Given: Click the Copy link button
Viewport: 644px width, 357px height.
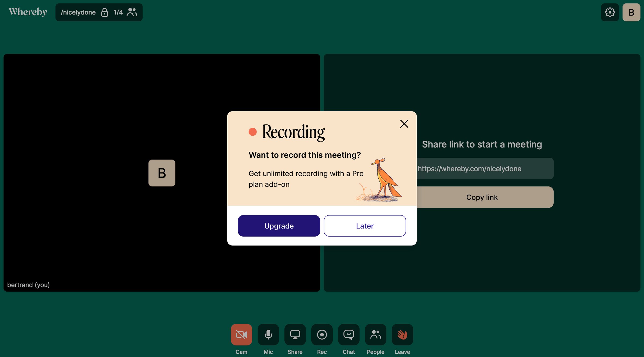Looking at the screenshot, I should (482, 197).
